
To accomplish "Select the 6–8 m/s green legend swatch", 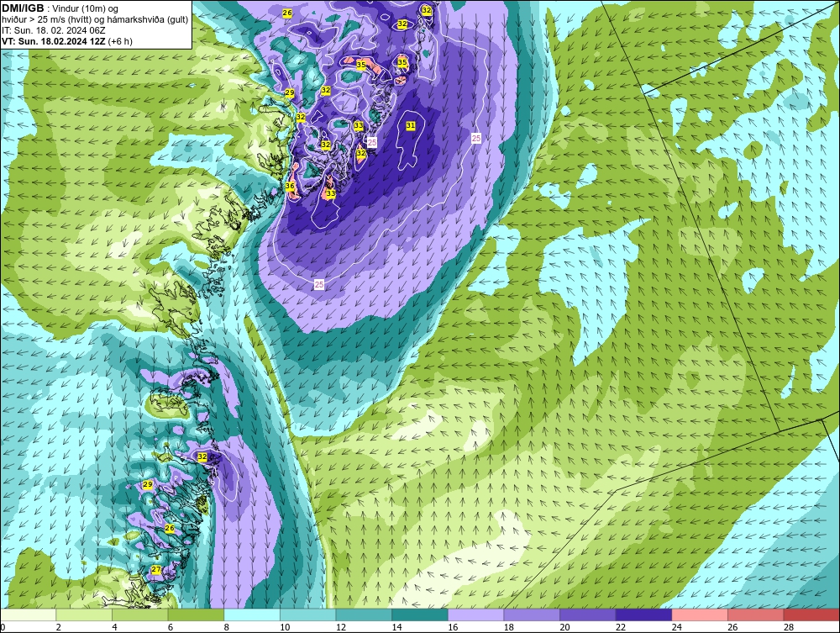I will point(196,615).
